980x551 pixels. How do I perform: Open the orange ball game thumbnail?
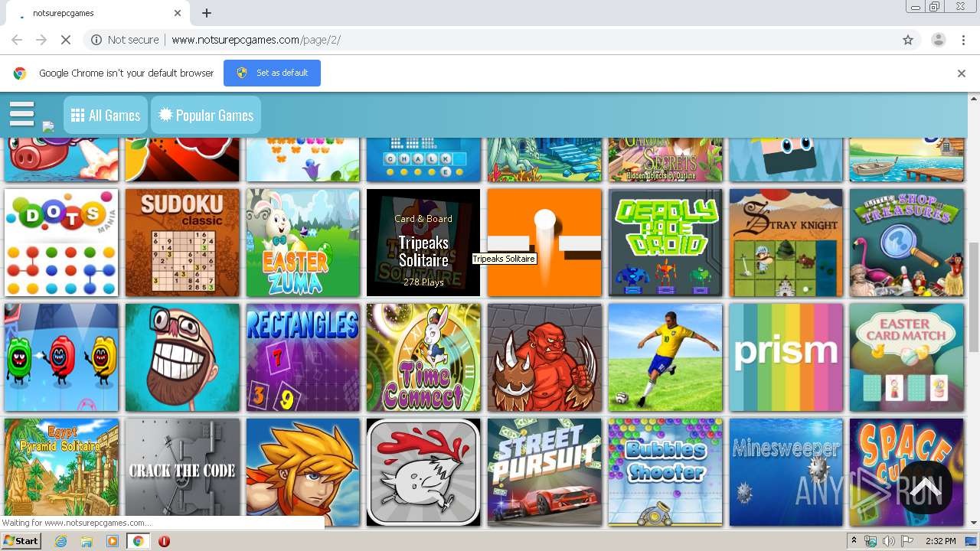(544, 243)
